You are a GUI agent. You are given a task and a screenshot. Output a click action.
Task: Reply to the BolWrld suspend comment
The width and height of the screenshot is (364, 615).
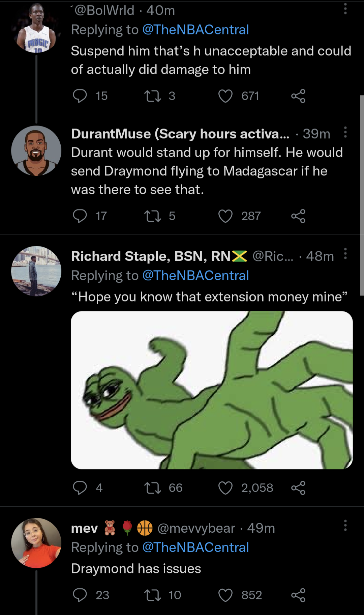(80, 96)
